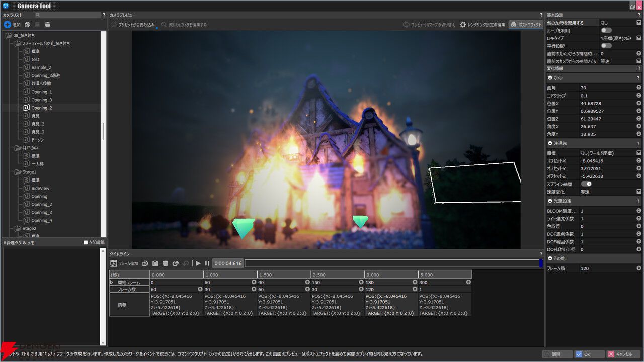Click the copy icon in camera list toolbar
Screen dimensions: 644x362
tap(27, 24)
